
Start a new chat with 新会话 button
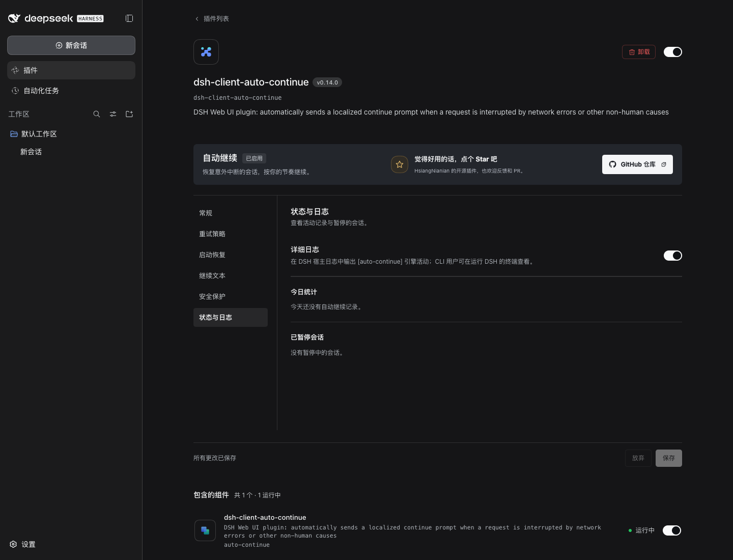[x=71, y=45]
